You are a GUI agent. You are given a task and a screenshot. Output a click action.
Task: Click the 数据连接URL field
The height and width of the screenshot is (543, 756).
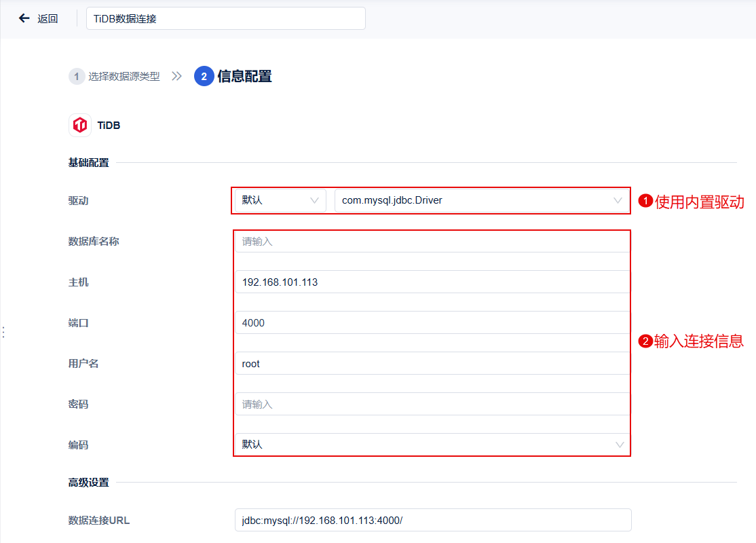(433, 521)
